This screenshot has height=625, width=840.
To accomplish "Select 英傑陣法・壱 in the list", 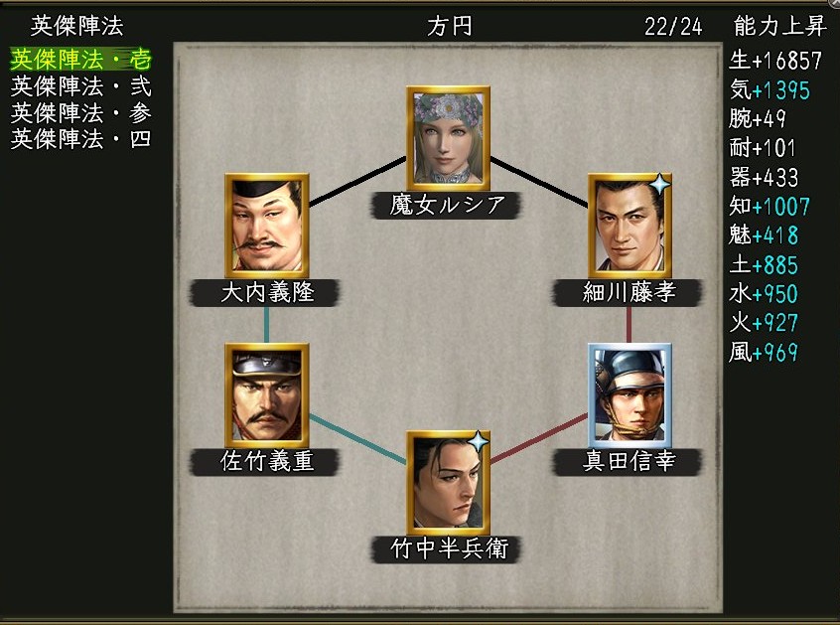I will pyautogui.click(x=80, y=60).
